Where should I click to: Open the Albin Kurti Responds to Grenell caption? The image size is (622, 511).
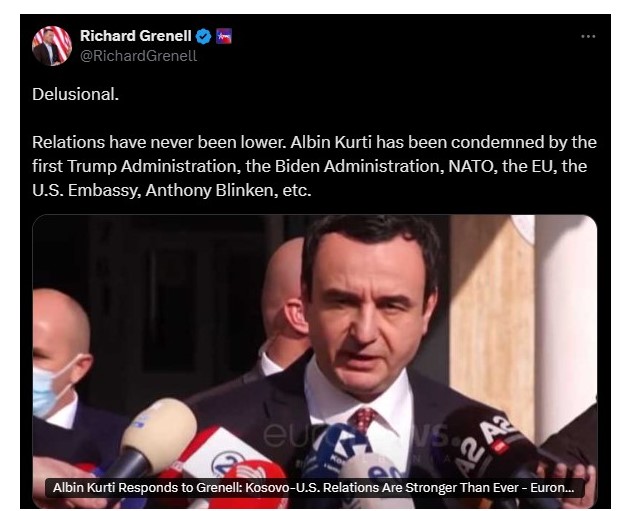[313, 488]
